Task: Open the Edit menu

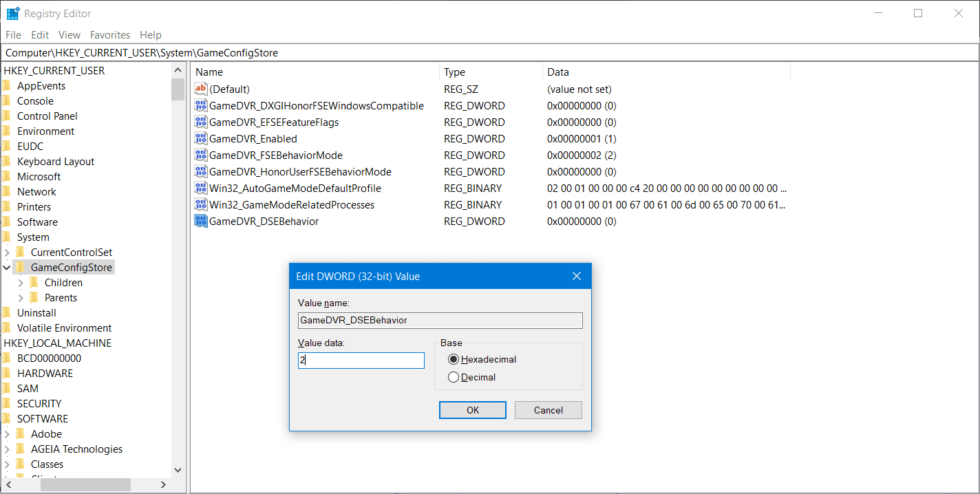Action: point(40,35)
